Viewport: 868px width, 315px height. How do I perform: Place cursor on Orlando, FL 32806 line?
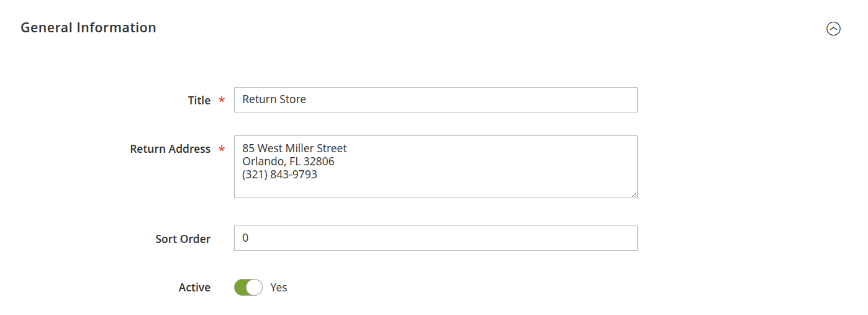[x=288, y=162]
